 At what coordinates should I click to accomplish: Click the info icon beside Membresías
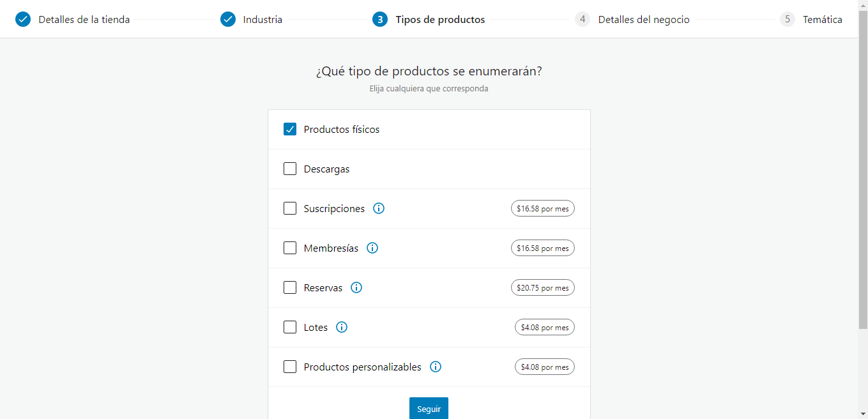[372, 248]
